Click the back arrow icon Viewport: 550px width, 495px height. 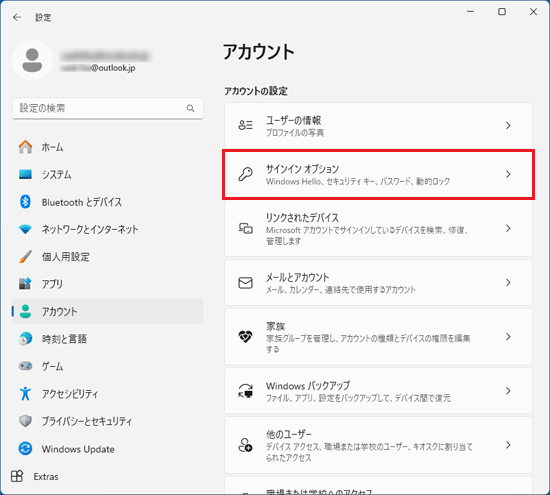tap(17, 17)
